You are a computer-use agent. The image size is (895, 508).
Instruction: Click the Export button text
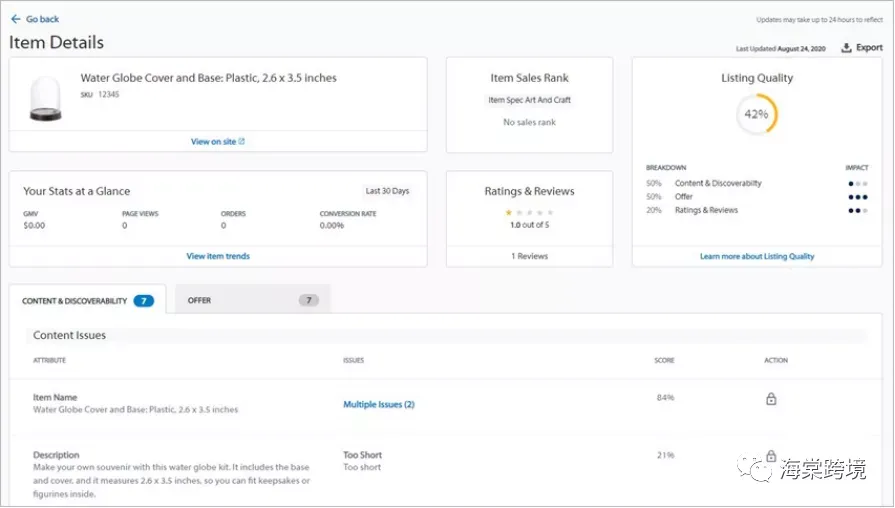(869, 47)
